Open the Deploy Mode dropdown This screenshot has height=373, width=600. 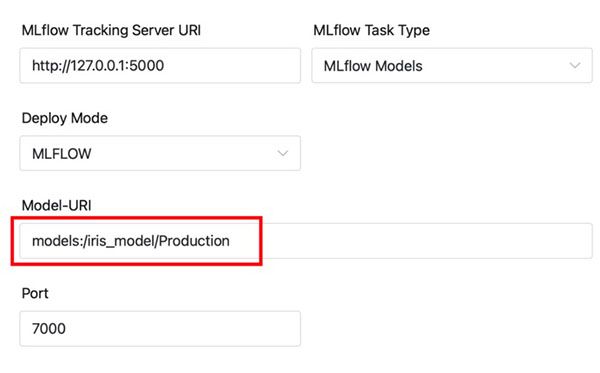[x=160, y=153]
